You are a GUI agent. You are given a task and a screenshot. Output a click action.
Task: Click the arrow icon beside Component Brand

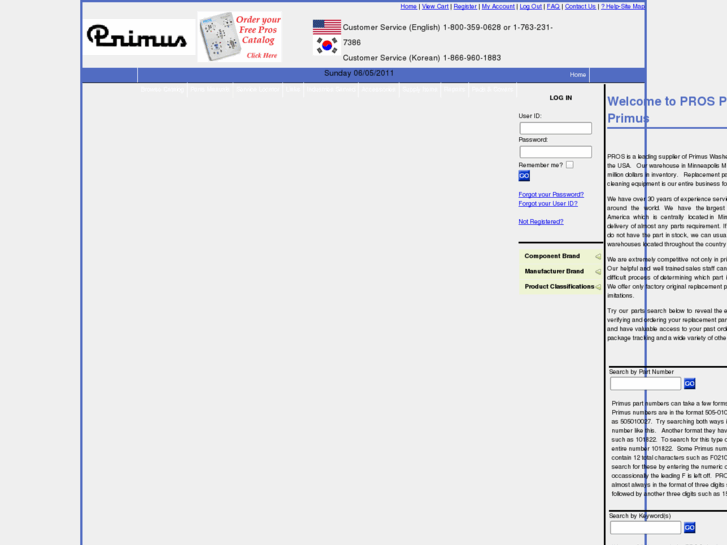pos(598,256)
